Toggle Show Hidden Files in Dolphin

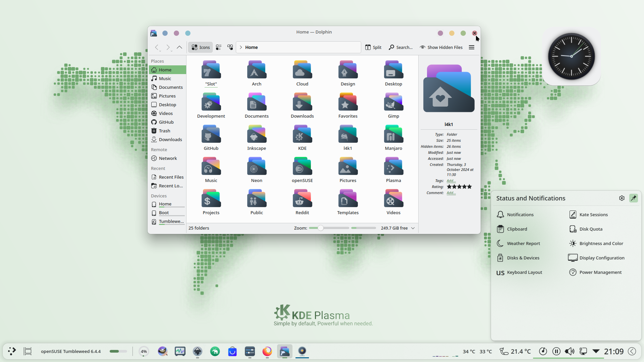pyautogui.click(x=441, y=47)
